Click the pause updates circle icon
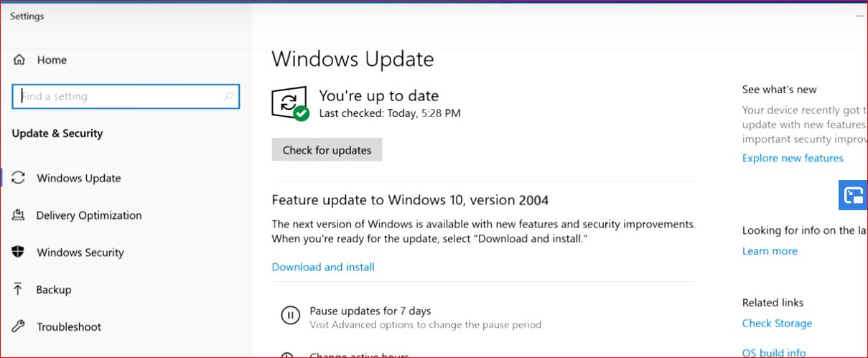This screenshot has height=358, width=868. click(290, 316)
